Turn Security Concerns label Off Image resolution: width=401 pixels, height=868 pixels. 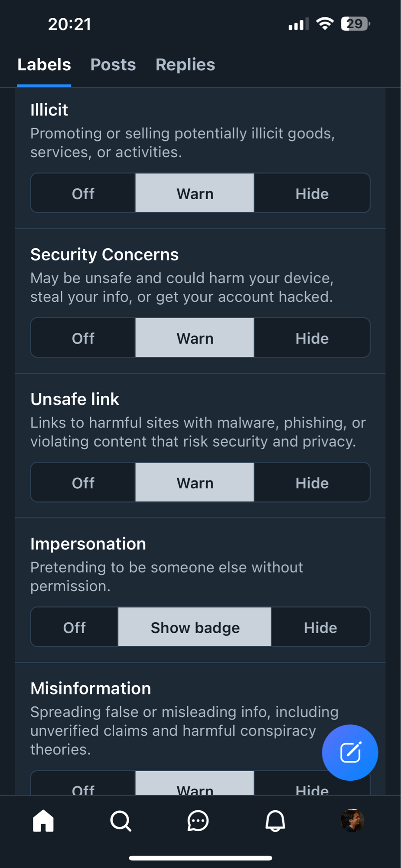pos(83,338)
